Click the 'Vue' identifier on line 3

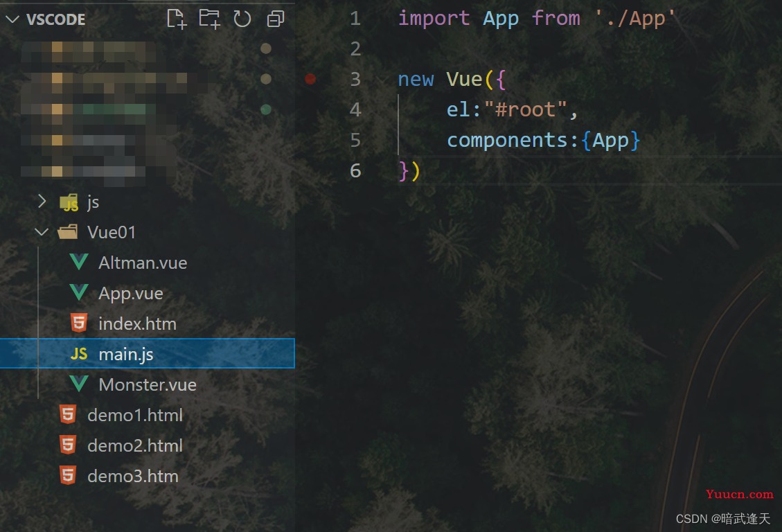(x=464, y=79)
